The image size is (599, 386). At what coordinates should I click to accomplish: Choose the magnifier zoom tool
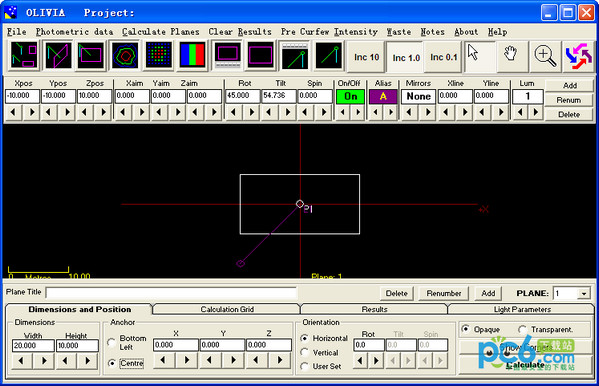pyautogui.click(x=545, y=57)
